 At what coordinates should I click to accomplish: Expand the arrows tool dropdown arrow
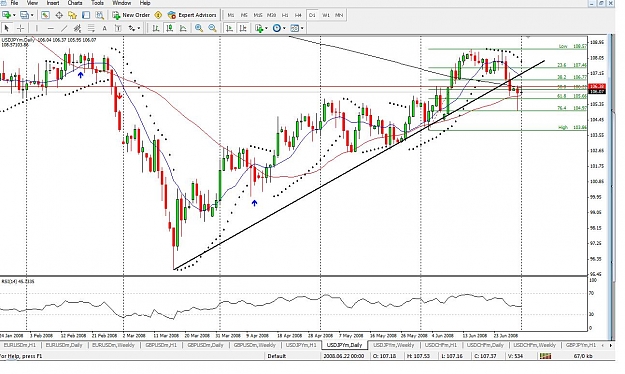[x=138, y=28]
